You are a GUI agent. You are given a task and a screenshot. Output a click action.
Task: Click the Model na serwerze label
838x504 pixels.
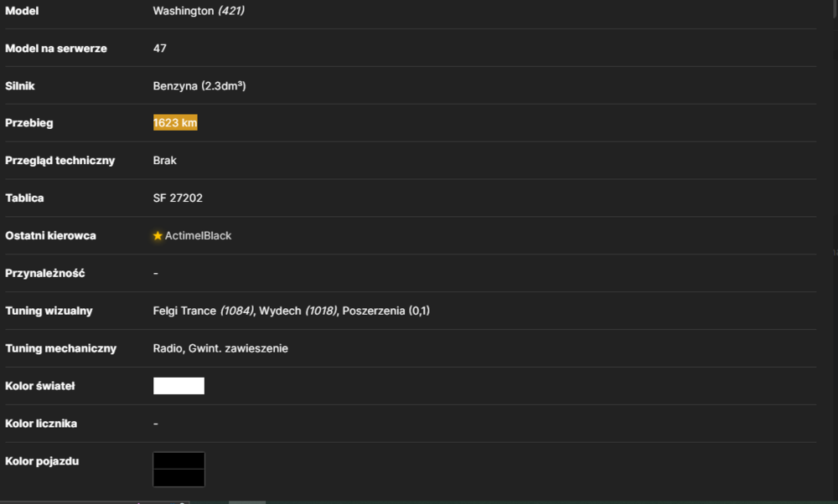pos(56,48)
